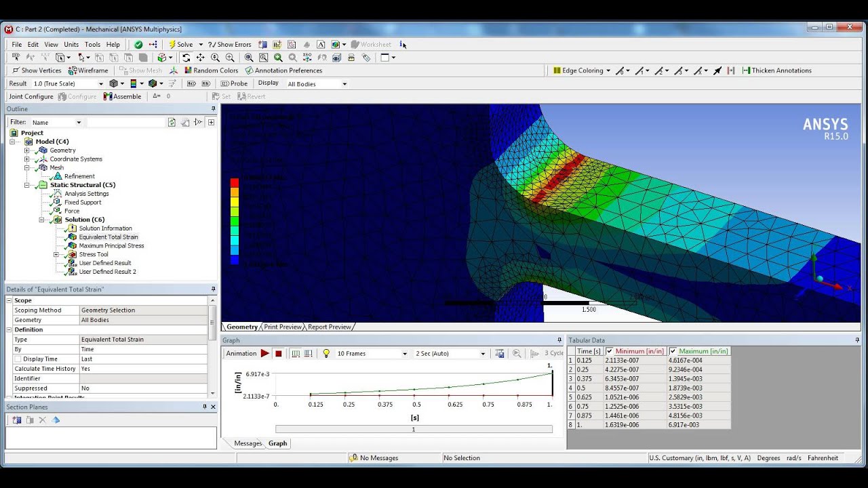Click the Solve lightning icon
The height and width of the screenshot is (488, 868).
(172, 45)
